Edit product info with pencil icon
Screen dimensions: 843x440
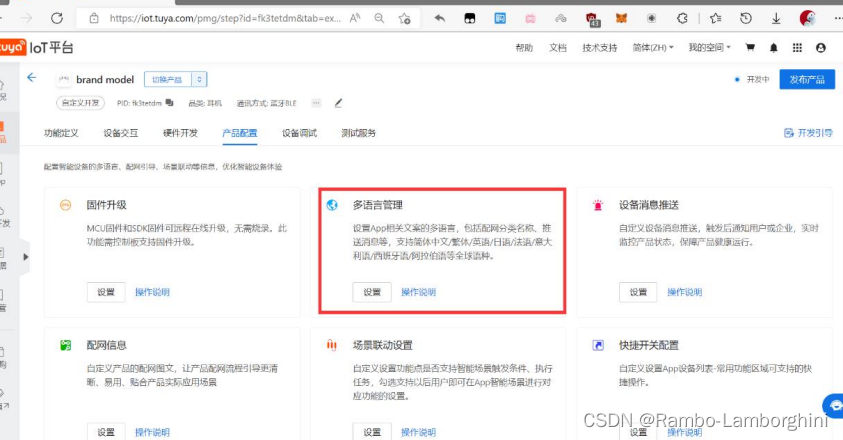point(338,103)
